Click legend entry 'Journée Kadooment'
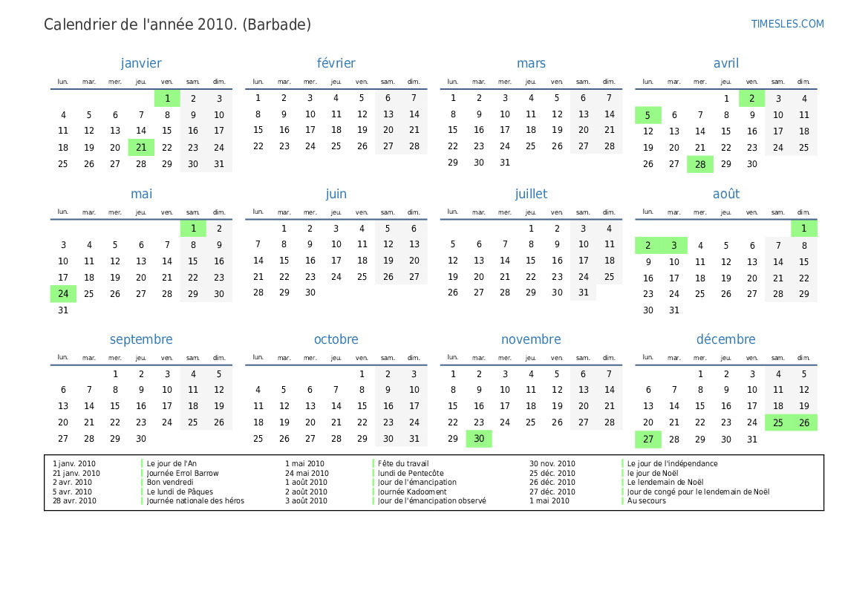The width and height of the screenshot is (868, 614). [x=412, y=491]
